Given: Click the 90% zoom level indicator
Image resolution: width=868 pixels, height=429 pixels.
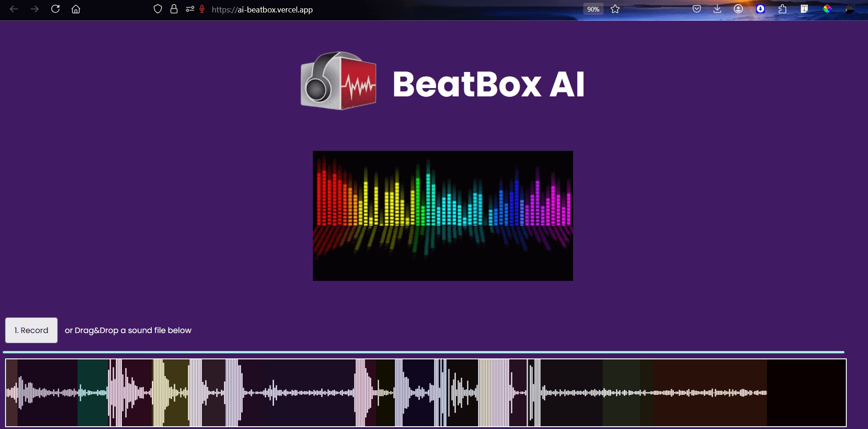Looking at the screenshot, I should [x=593, y=9].
